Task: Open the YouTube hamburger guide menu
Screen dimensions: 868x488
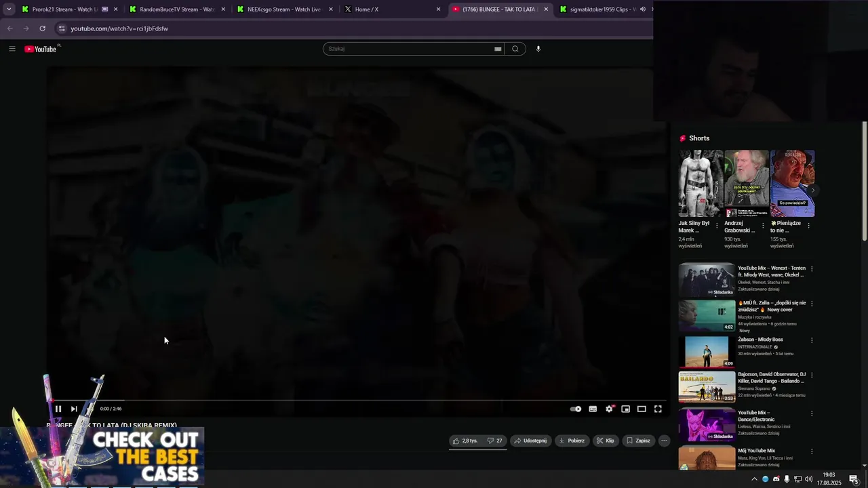Action: click(x=12, y=49)
